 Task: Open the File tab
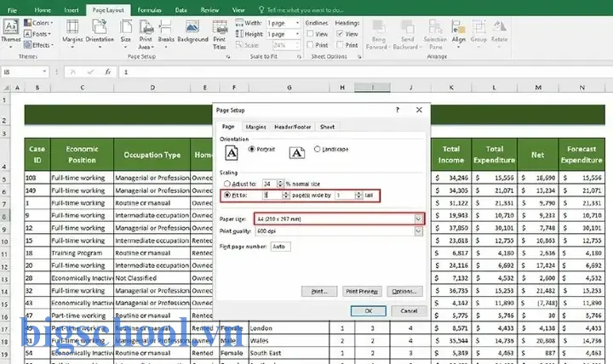click(x=12, y=10)
